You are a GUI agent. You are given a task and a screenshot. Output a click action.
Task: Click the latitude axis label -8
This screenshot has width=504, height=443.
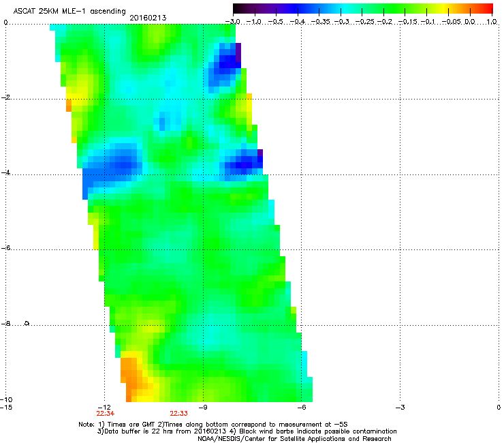(5, 324)
